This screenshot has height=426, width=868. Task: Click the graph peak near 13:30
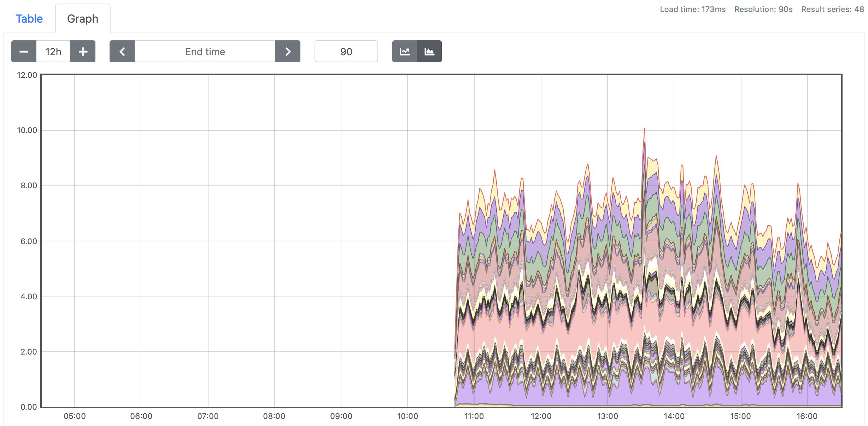pos(644,129)
